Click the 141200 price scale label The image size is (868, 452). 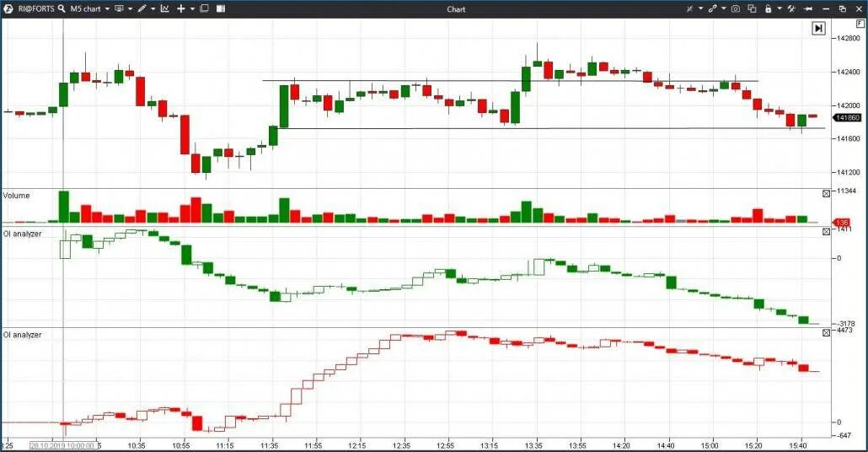coord(849,172)
